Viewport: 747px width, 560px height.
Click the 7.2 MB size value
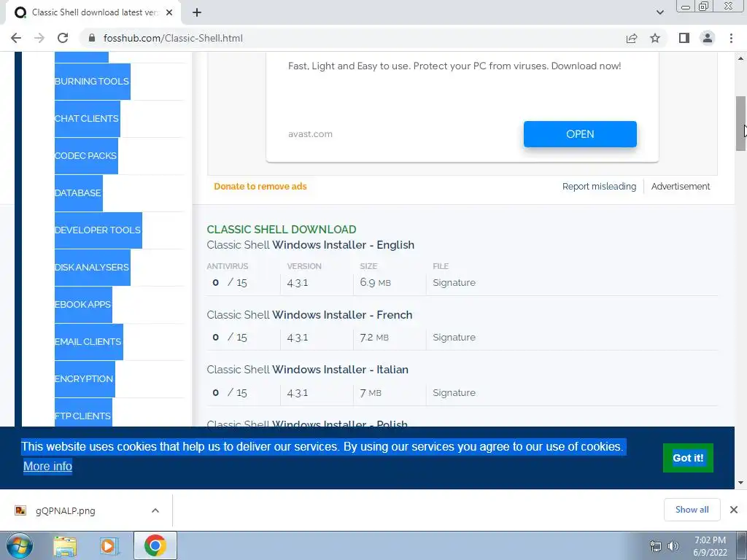[x=374, y=337]
